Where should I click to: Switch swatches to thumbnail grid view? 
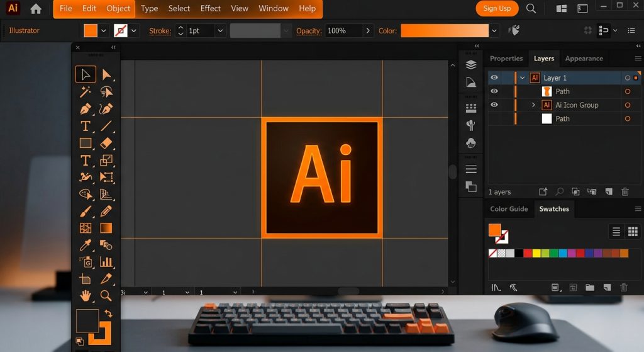633,232
